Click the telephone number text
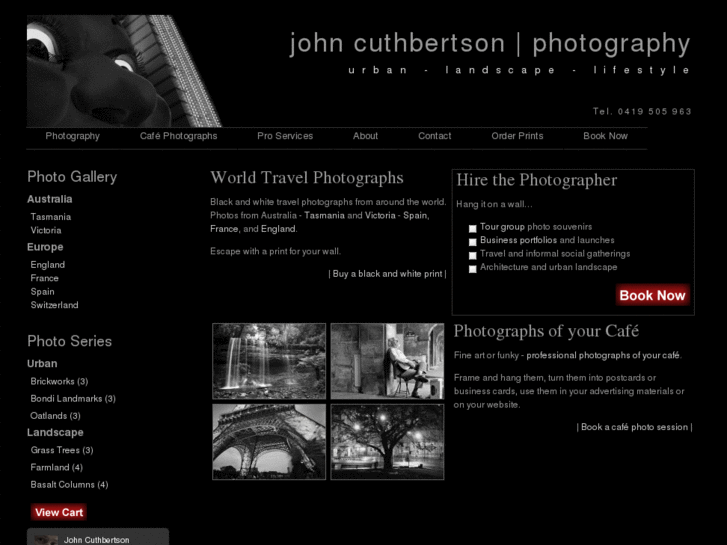 point(642,111)
